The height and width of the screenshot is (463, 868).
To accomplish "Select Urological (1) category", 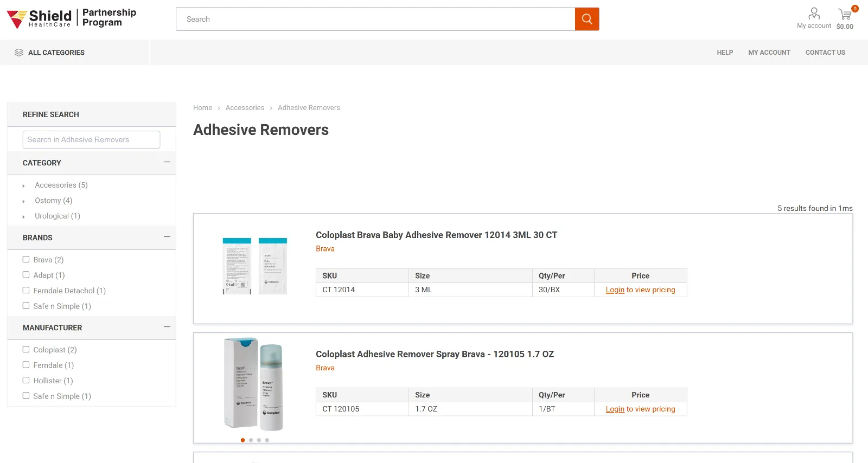I will 58,216.
